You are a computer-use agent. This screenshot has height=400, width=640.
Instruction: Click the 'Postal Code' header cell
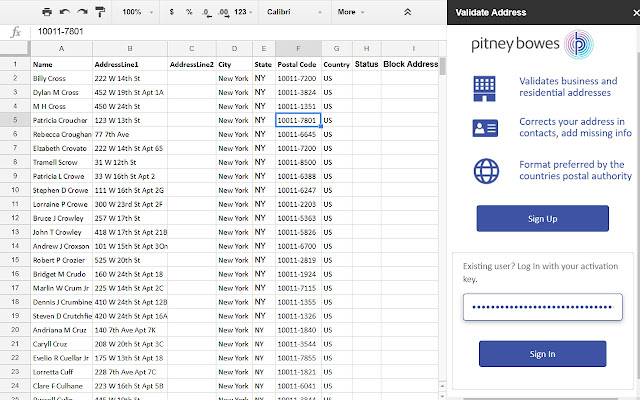click(x=298, y=64)
